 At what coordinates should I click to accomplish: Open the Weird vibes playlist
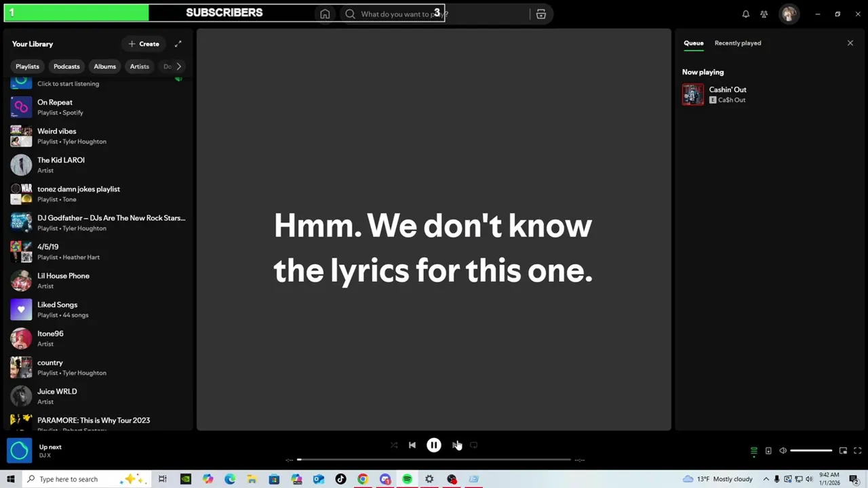click(98, 136)
